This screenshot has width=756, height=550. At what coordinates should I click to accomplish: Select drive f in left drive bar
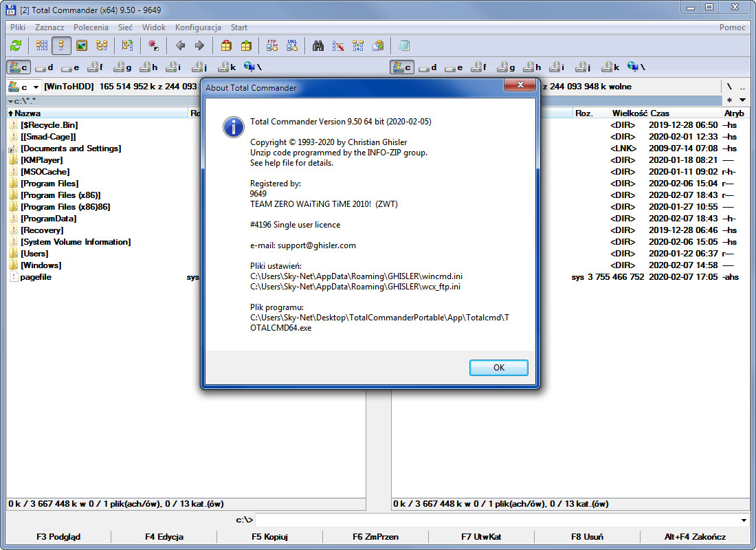[x=96, y=67]
